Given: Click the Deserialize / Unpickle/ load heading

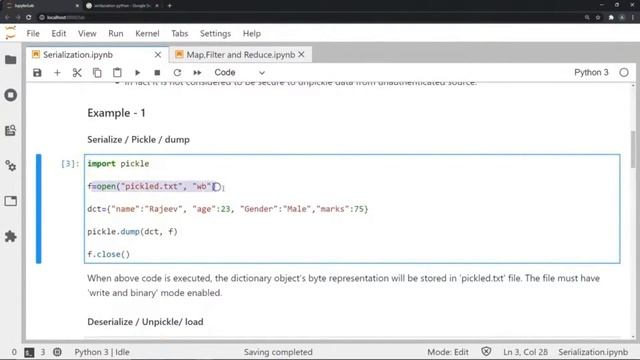Looking at the screenshot, I should (x=145, y=322).
